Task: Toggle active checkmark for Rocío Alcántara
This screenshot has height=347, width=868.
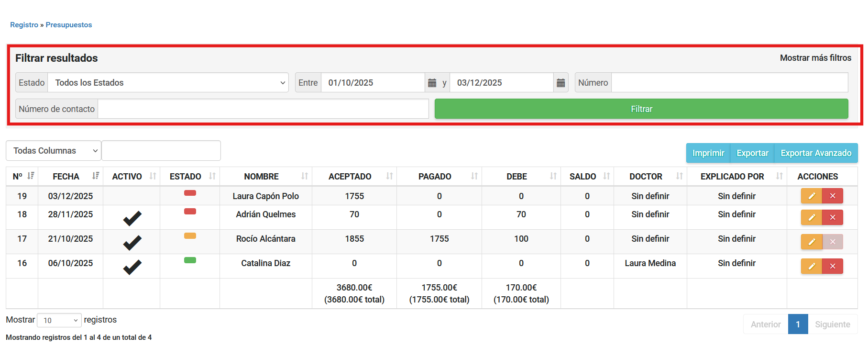Action: tap(132, 242)
